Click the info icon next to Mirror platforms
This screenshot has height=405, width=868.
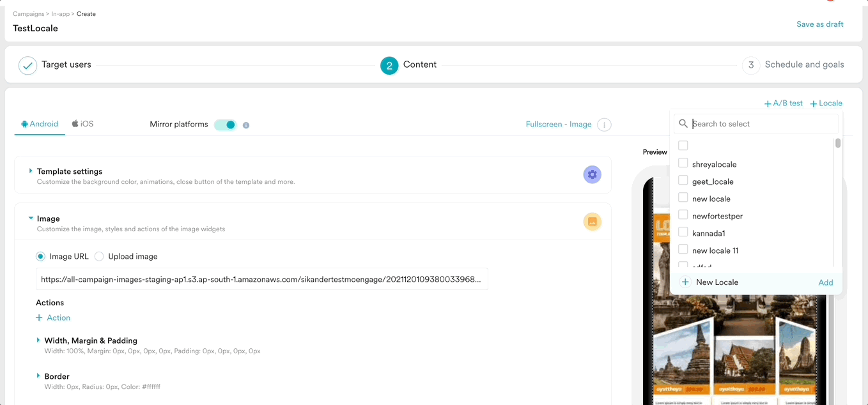246,125
